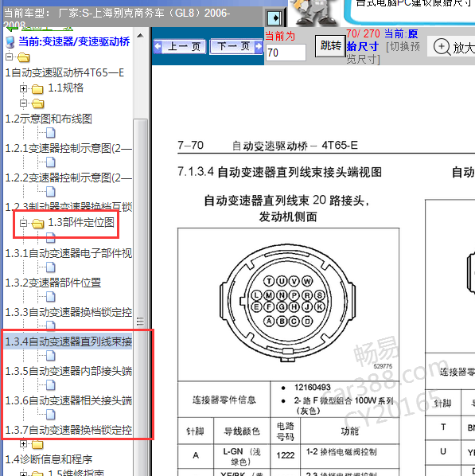
Task: Open tree item 1.2.1变速器控制示意图
Action: 68,148
